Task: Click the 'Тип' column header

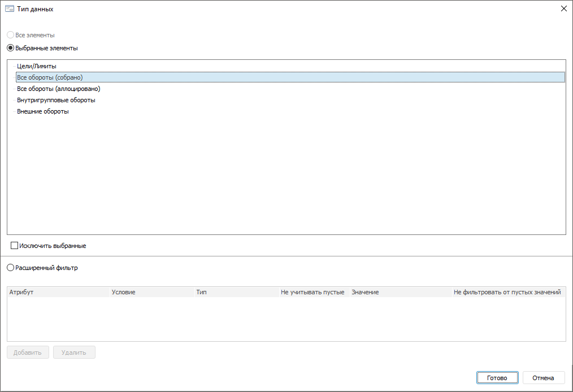Action: click(x=237, y=292)
